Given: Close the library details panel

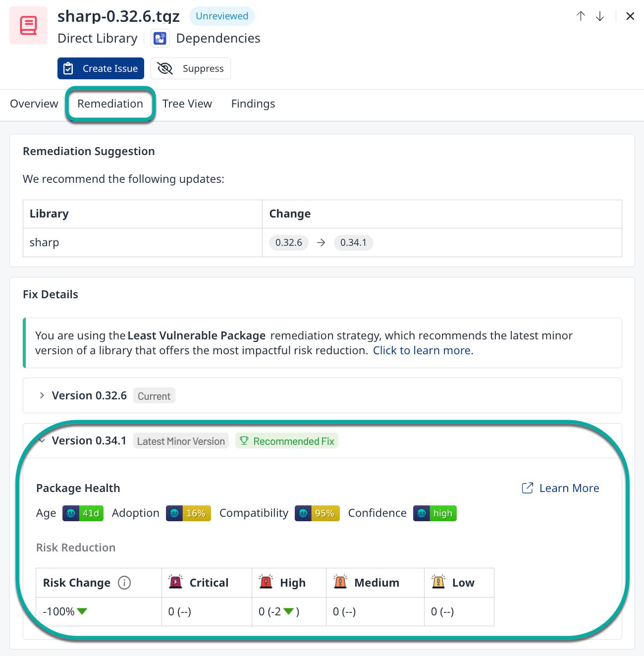Looking at the screenshot, I should coord(630,16).
